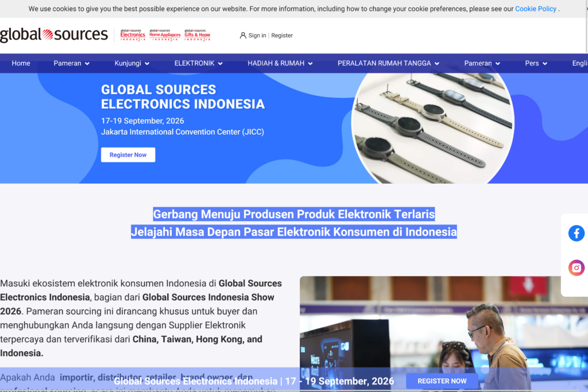Open the Instagram icon link

pos(576,267)
